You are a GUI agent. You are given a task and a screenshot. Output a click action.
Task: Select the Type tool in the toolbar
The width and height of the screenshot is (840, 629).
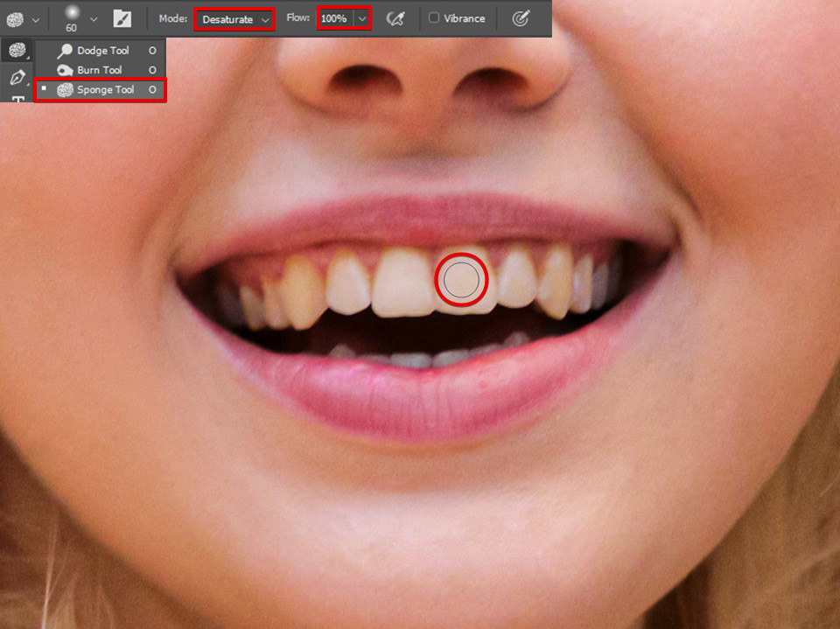click(x=17, y=99)
